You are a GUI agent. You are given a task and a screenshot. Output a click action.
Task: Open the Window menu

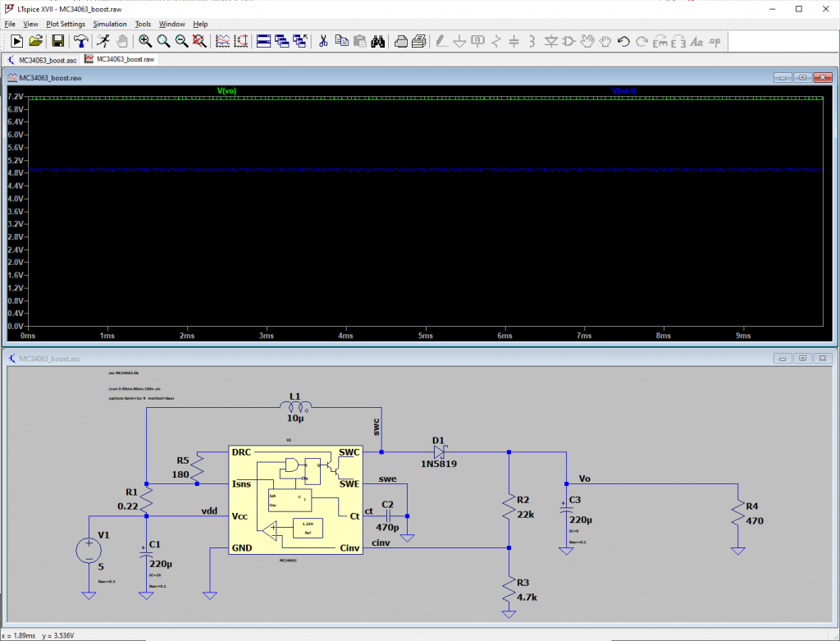tap(171, 24)
